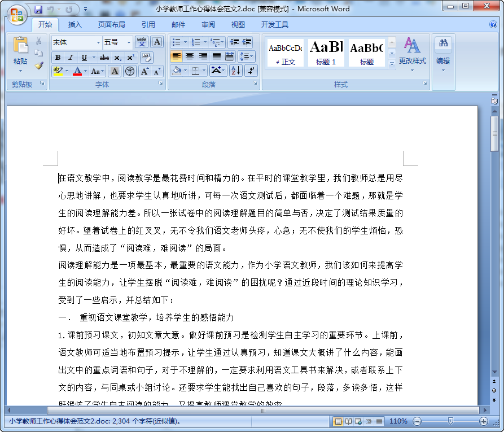
Task: Open the Font dialog launcher
Action: point(160,84)
